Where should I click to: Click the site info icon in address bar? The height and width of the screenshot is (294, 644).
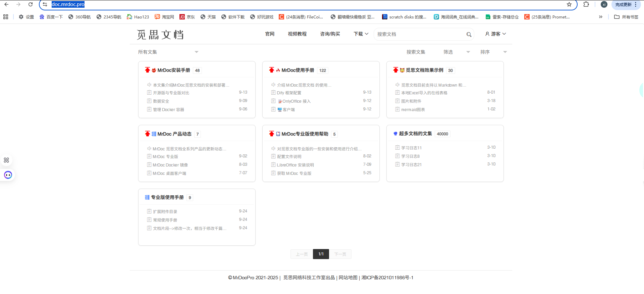point(45,4)
